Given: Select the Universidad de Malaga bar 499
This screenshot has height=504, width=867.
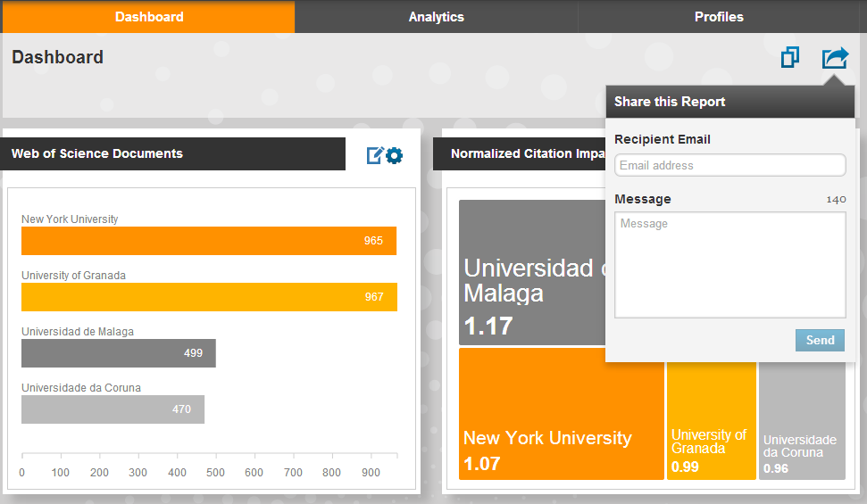Looking at the screenshot, I should pos(119,353).
